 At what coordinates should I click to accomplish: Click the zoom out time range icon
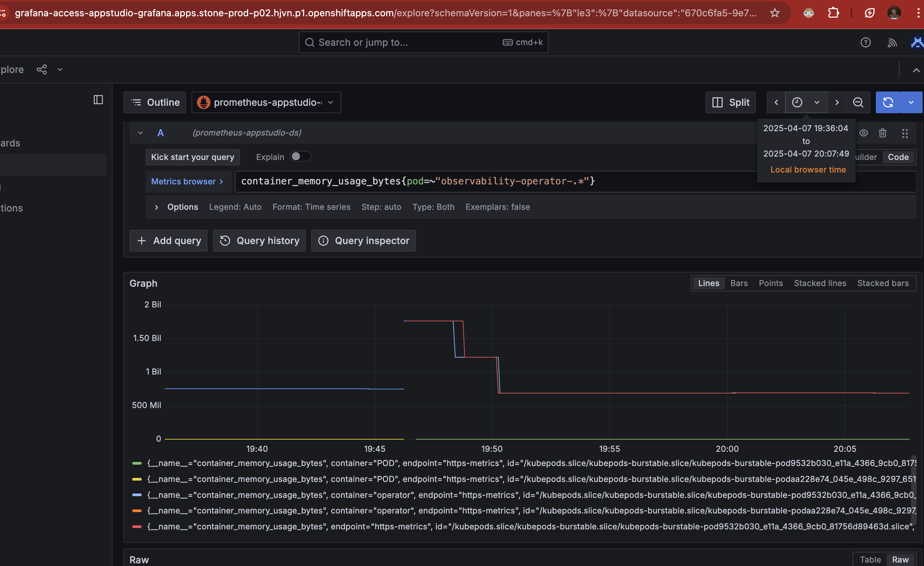click(858, 102)
